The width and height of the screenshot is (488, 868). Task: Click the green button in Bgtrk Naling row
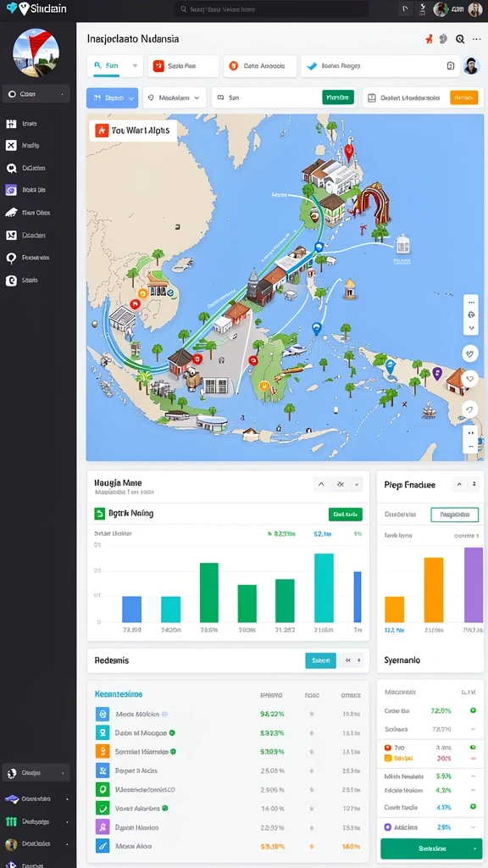point(346,515)
